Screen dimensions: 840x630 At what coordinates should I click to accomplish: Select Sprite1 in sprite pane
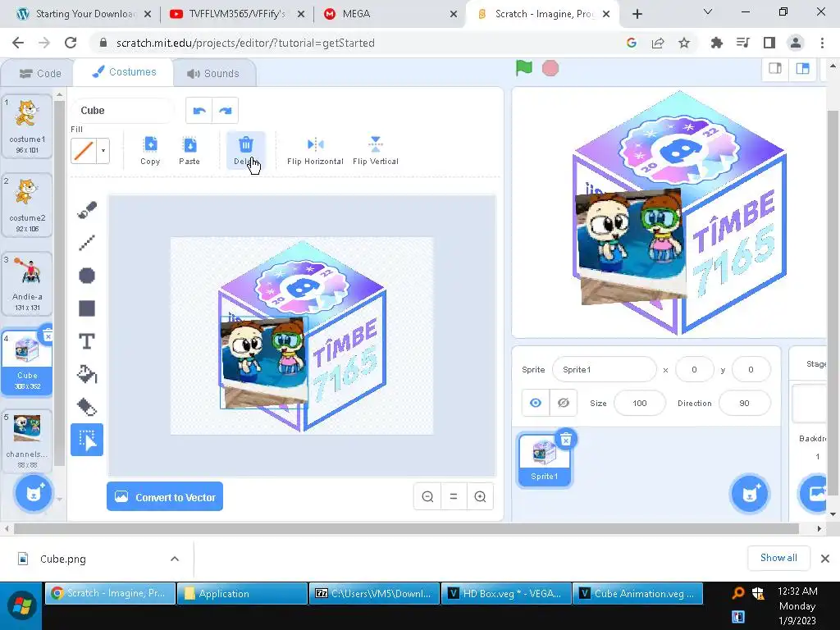pyautogui.click(x=545, y=459)
